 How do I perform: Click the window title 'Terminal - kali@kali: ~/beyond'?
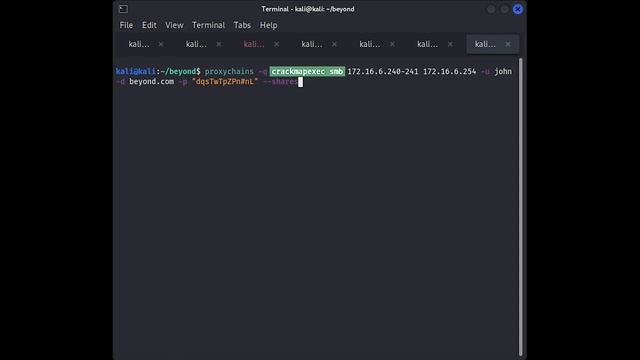click(308, 9)
